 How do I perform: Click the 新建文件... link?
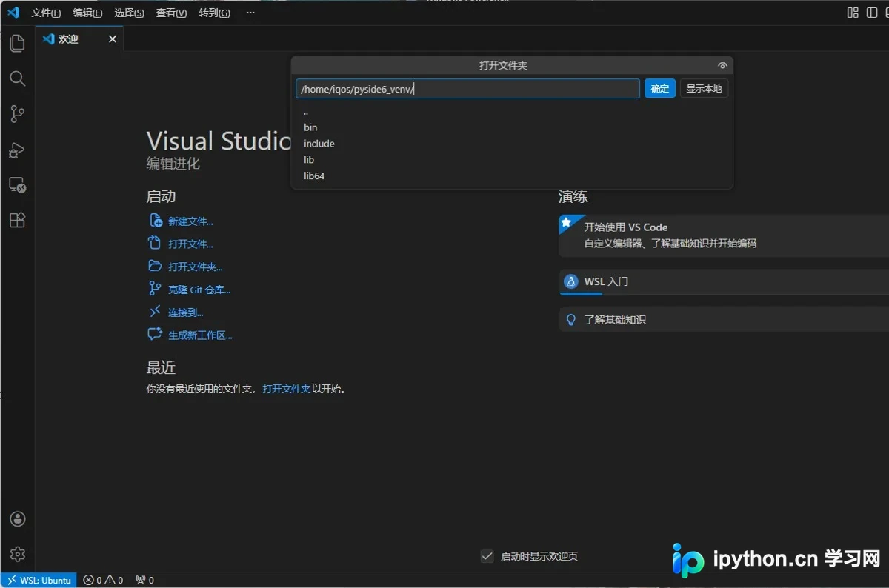[x=190, y=221]
